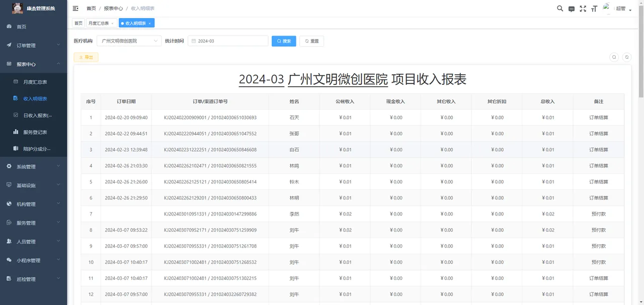Image resolution: width=644 pixels, height=305 pixels.
Task: Expand the 订单管理 menu
Action: coord(33,45)
